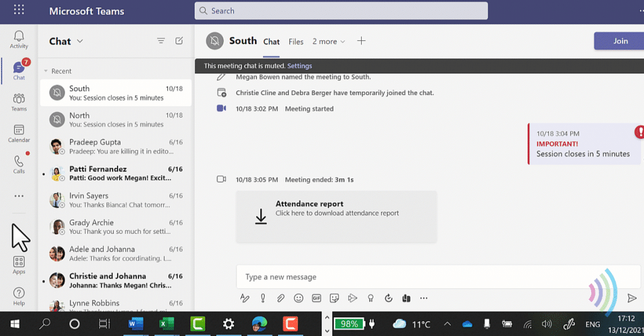
Task: Start a new chat with compose icon
Action: point(179,41)
